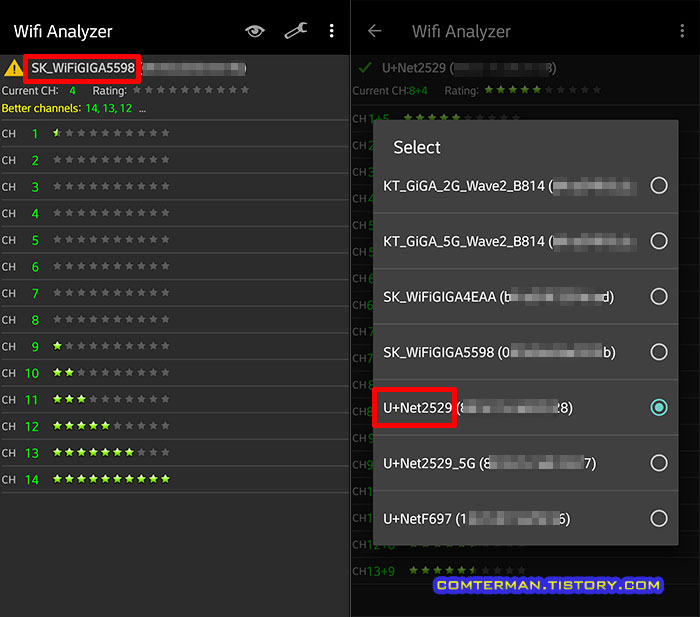
Task: Tap the CH 5 rating row
Action: [174, 240]
